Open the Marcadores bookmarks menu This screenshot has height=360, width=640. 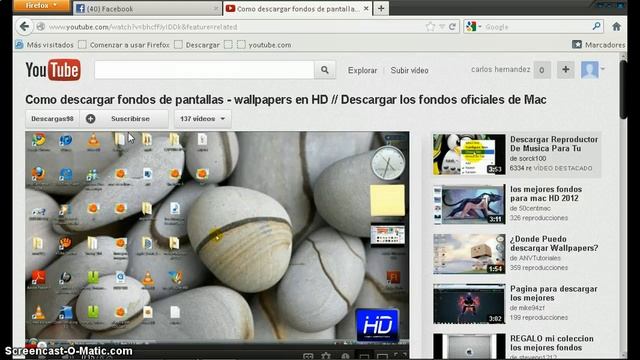click(x=599, y=44)
